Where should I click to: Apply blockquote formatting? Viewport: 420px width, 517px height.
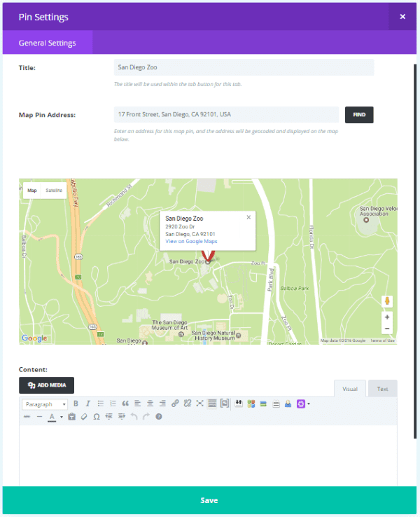coord(125,404)
